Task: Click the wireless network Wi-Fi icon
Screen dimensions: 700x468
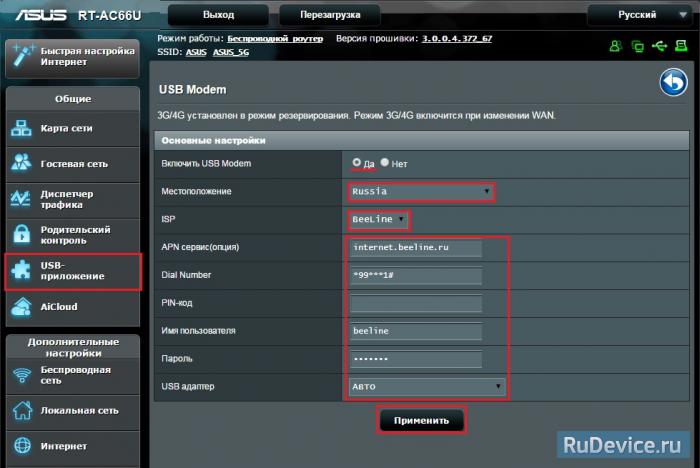Action: [21, 375]
